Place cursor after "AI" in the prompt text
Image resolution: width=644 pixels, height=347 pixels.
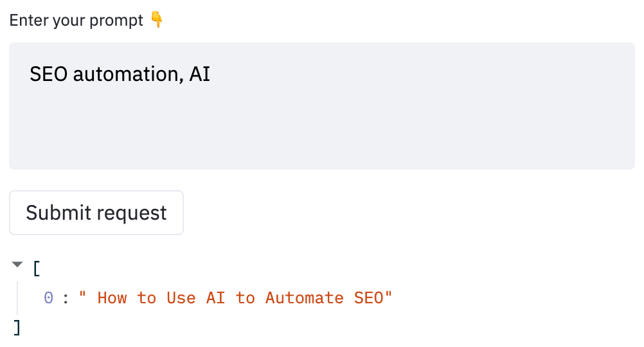(211, 75)
